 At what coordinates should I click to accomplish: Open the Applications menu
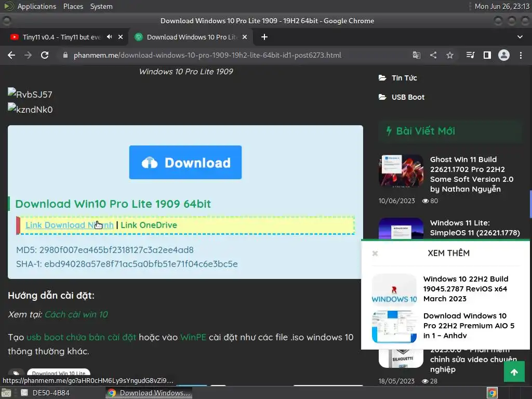pyautogui.click(x=37, y=6)
